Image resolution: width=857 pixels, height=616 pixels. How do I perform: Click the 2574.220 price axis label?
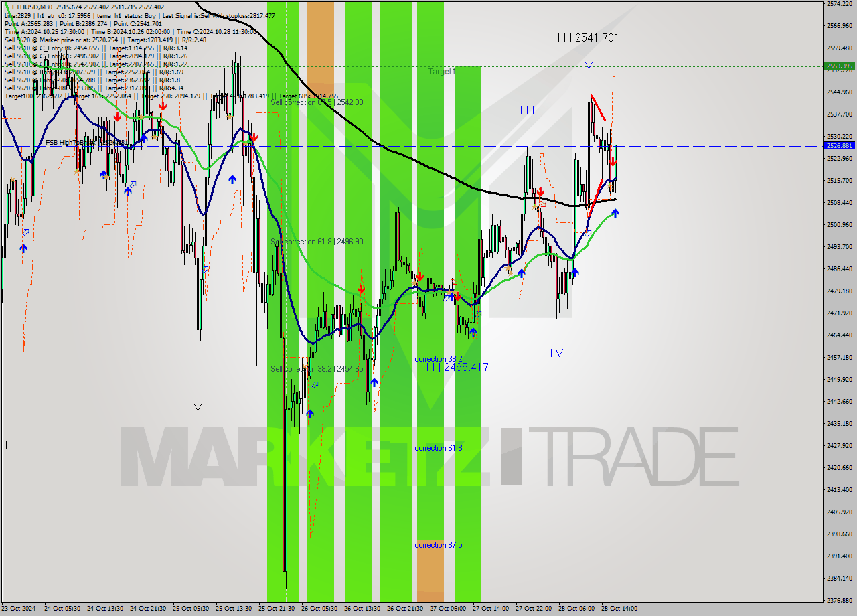tap(839, 4)
